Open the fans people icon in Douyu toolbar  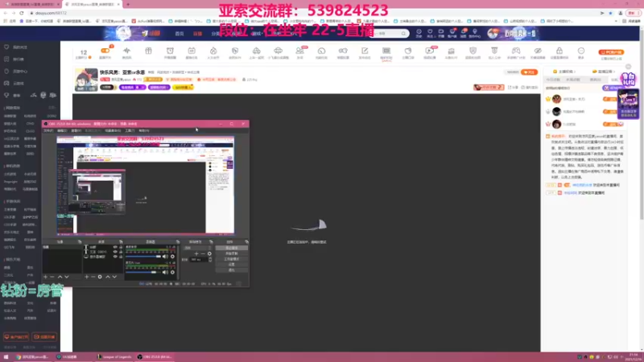[x=299, y=51]
